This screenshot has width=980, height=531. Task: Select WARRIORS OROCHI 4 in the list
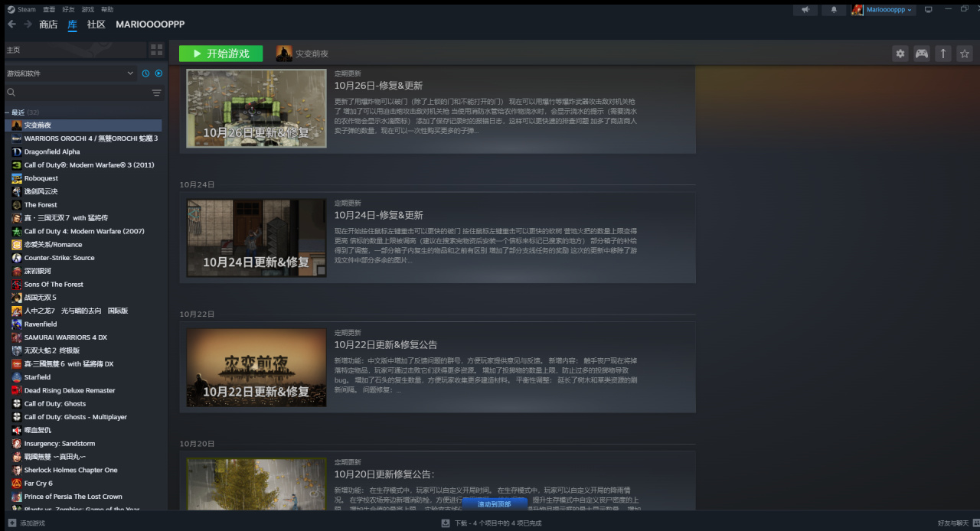click(x=83, y=138)
